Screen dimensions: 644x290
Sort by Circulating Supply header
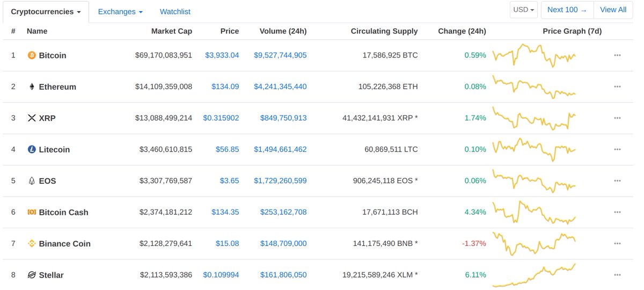(x=384, y=31)
